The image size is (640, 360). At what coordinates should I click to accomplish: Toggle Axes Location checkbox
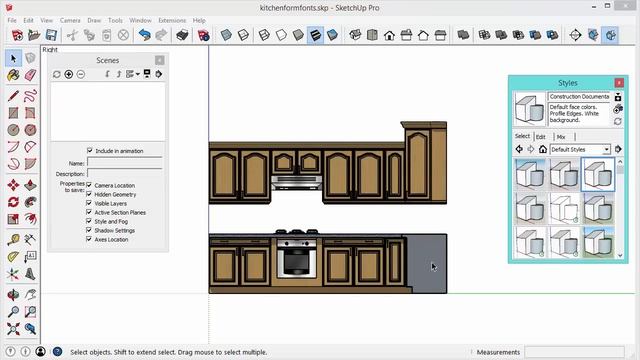coord(89,239)
